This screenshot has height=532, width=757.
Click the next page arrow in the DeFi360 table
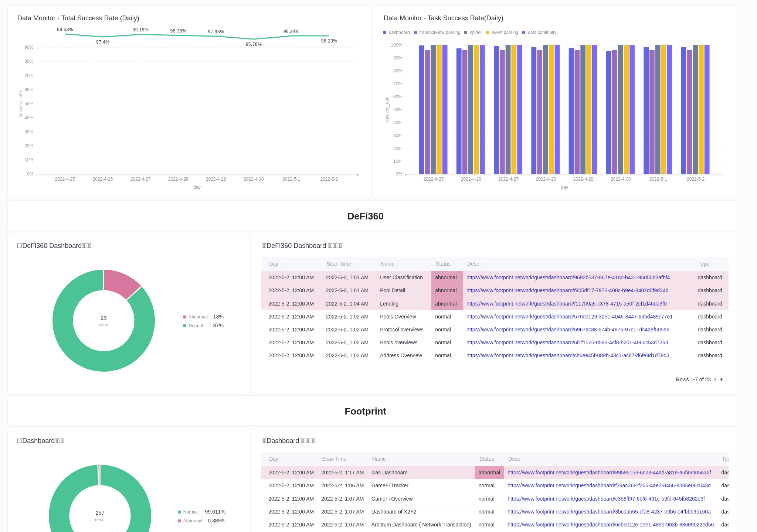[x=722, y=379]
